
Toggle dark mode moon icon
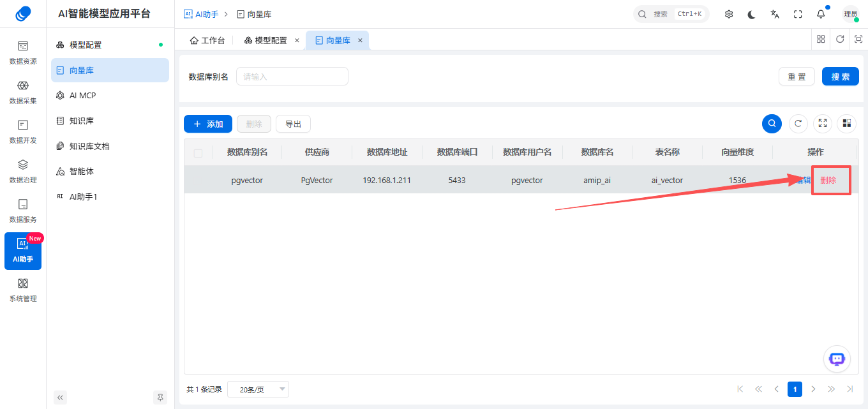point(752,14)
